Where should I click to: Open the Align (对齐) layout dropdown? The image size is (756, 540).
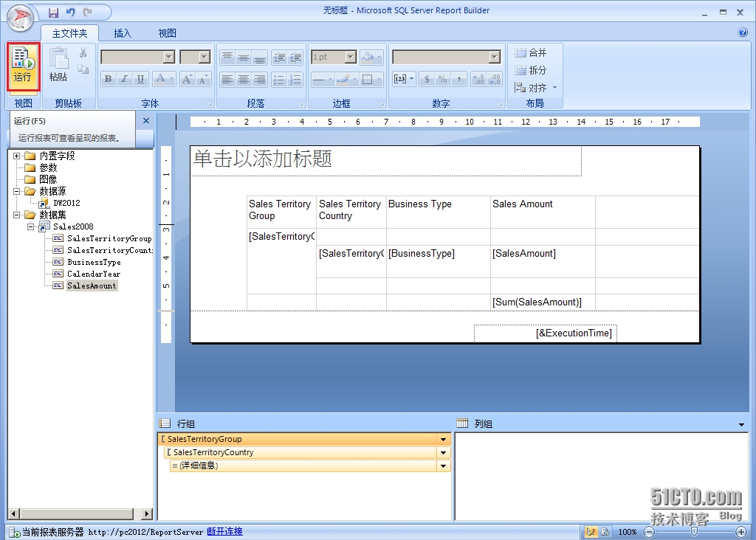click(x=536, y=88)
